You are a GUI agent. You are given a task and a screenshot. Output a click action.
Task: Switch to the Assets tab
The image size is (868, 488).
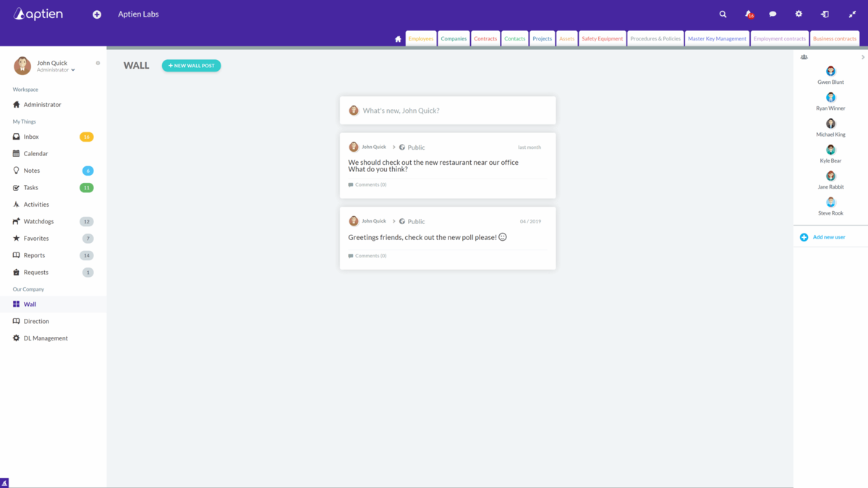click(x=567, y=39)
